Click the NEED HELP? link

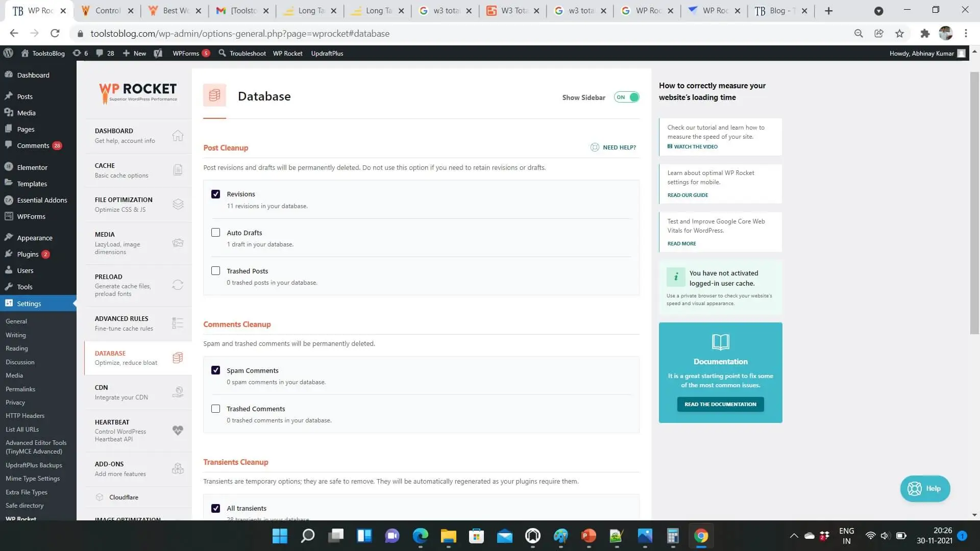click(x=614, y=147)
